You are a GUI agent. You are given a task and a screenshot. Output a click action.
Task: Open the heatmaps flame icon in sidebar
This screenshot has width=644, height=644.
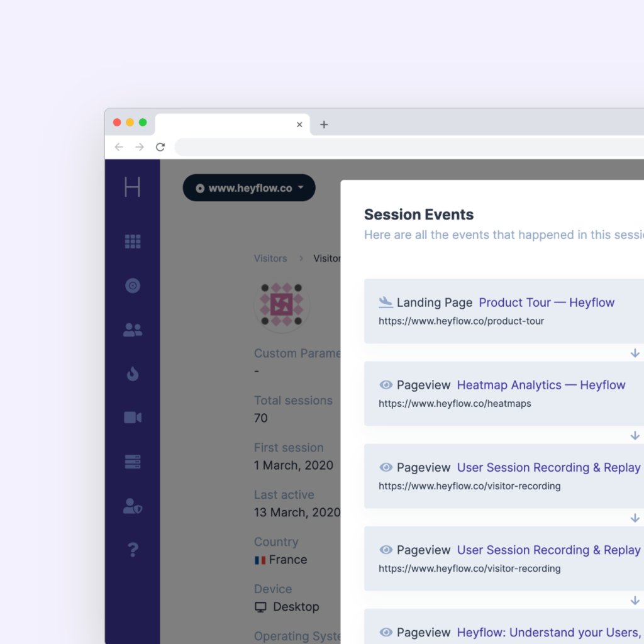pos(132,374)
